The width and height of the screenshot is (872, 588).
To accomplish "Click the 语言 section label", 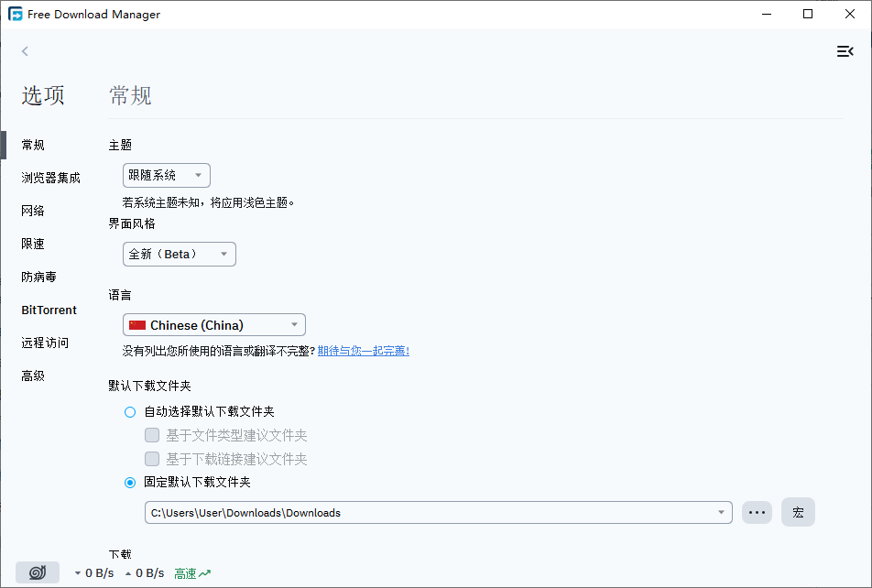I will 120,296.
